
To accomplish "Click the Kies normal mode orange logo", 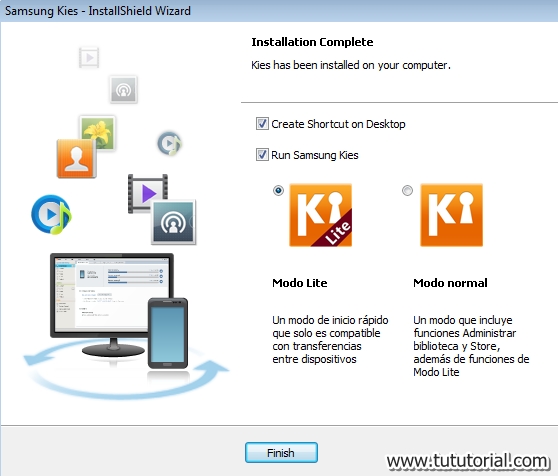I will pos(452,215).
